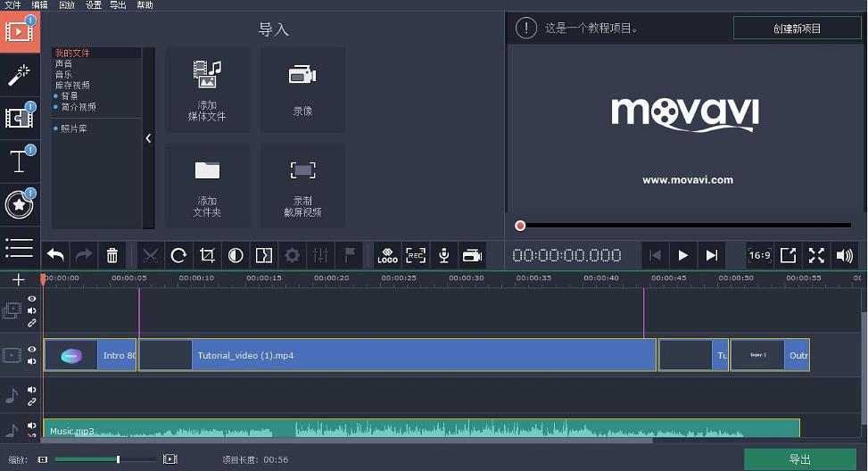Enter fullscreen preview mode
Image resolution: width=868 pixels, height=471 pixels.
coord(816,255)
